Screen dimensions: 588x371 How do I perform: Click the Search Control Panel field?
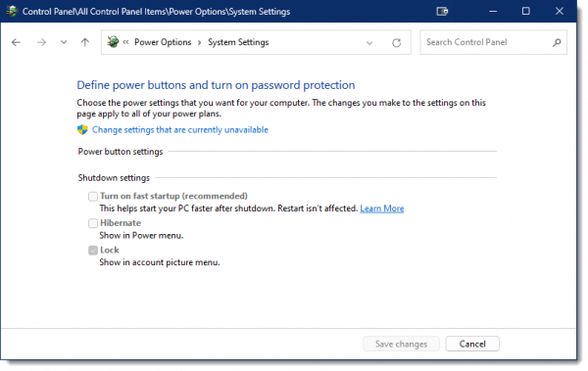point(493,42)
